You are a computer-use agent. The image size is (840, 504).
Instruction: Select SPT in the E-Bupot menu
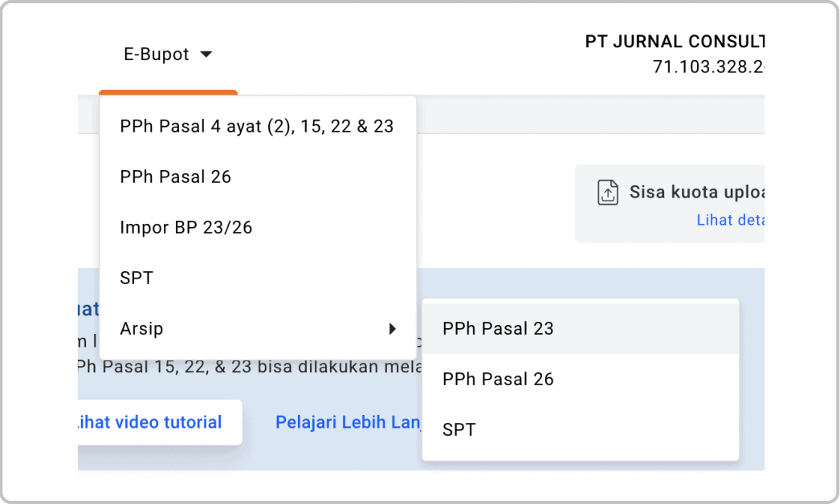click(x=136, y=278)
